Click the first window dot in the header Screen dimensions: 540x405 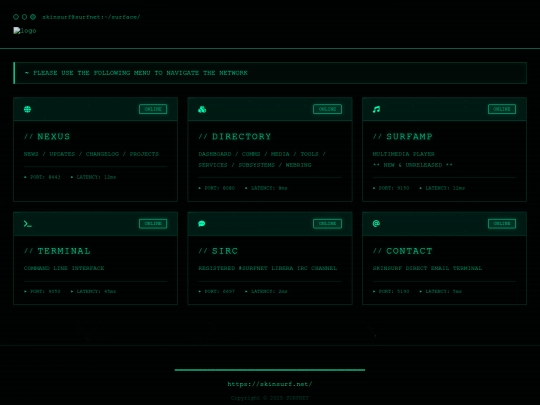click(16, 17)
